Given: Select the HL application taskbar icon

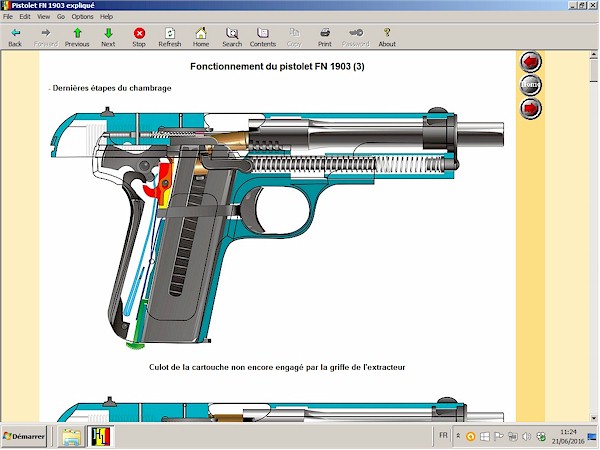Looking at the screenshot, I should click(x=101, y=437).
